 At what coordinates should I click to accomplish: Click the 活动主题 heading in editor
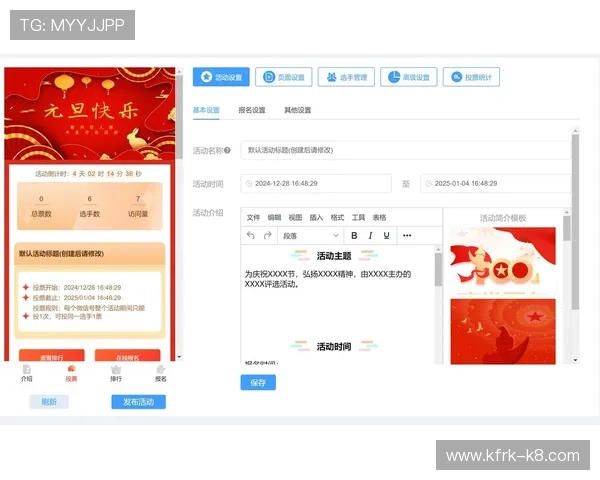coord(334,256)
